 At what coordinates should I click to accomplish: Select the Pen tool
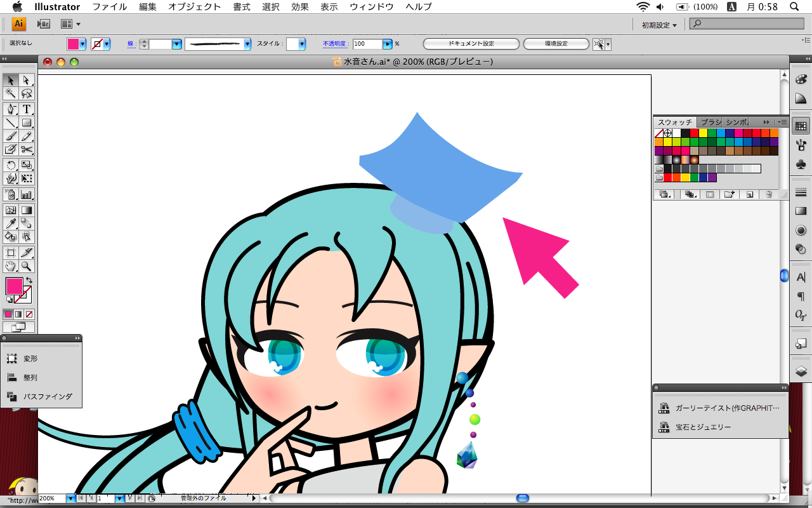pos(11,109)
